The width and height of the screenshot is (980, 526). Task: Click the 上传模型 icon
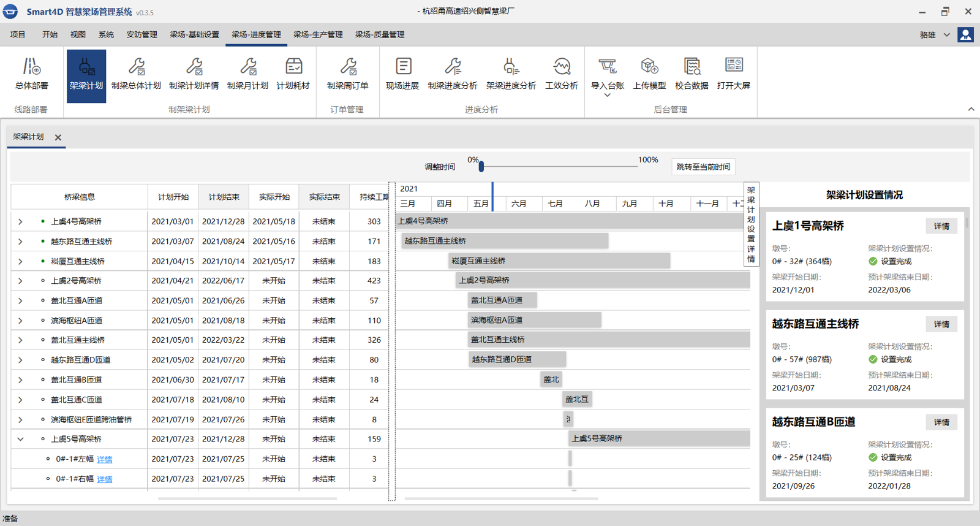click(649, 74)
